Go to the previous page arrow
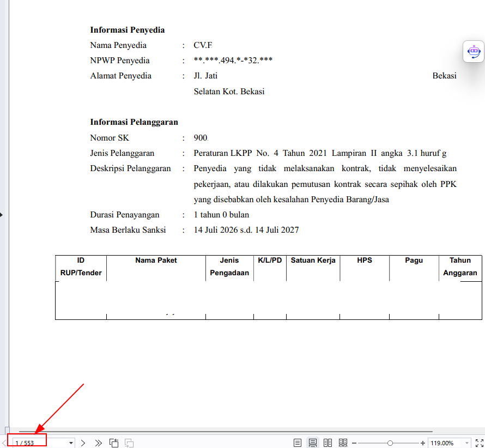 click(x=4, y=443)
